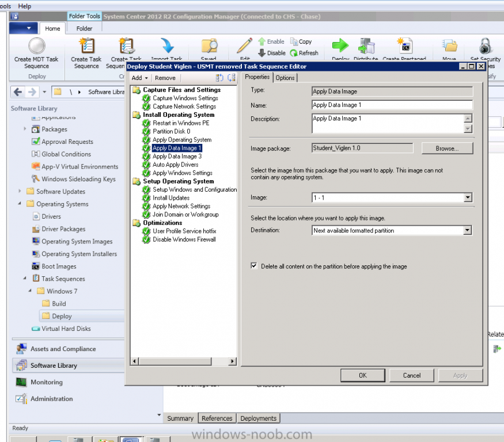Select Apply Operating System step

pyautogui.click(x=182, y=140)
